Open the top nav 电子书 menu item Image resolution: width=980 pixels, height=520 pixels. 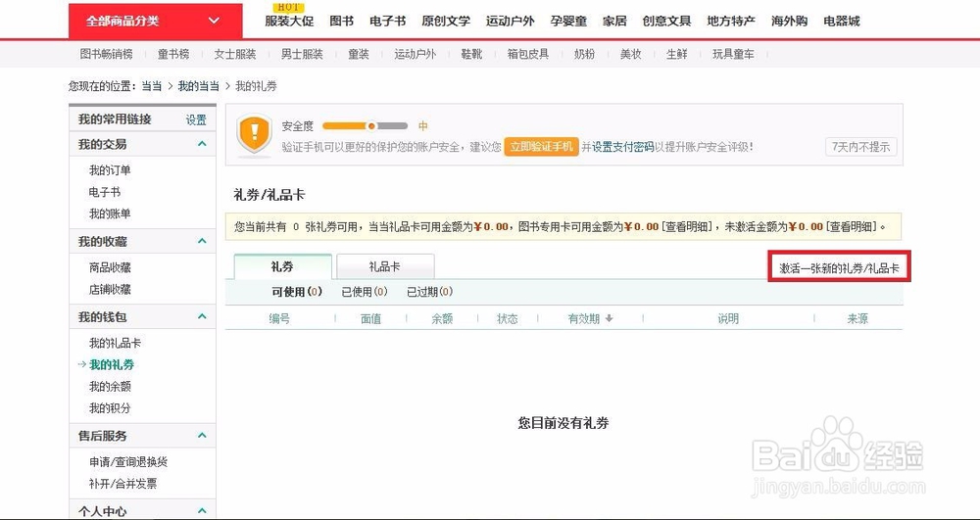coord(387,22)
